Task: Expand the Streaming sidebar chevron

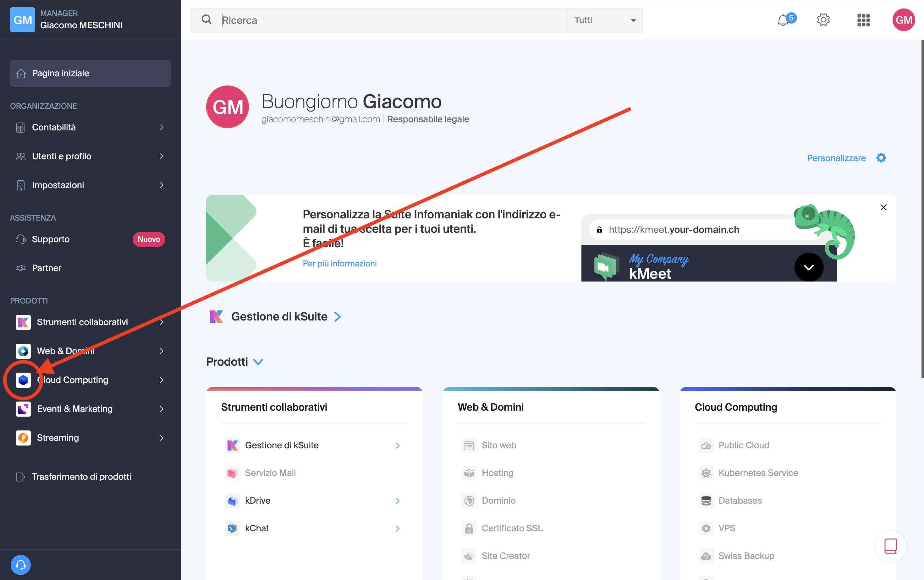Action: click(162, 438)
